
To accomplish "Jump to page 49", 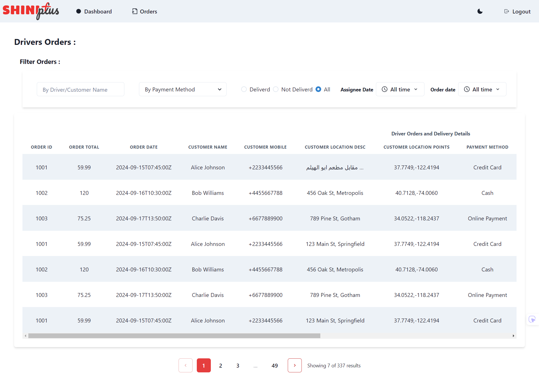I will pos(275,366).
